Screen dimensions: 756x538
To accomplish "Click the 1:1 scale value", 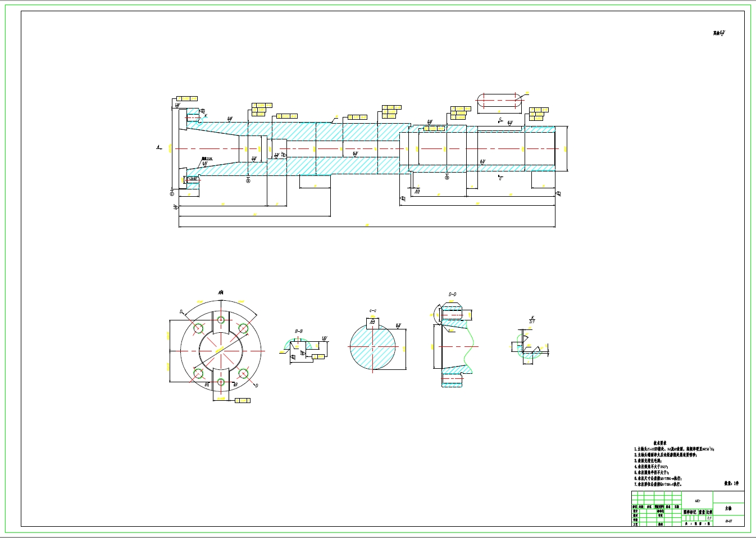I will pos(709,518).
